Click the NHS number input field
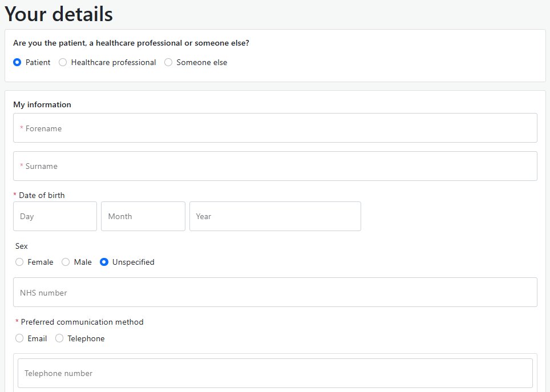550x392 pixels. click(275, 292)
